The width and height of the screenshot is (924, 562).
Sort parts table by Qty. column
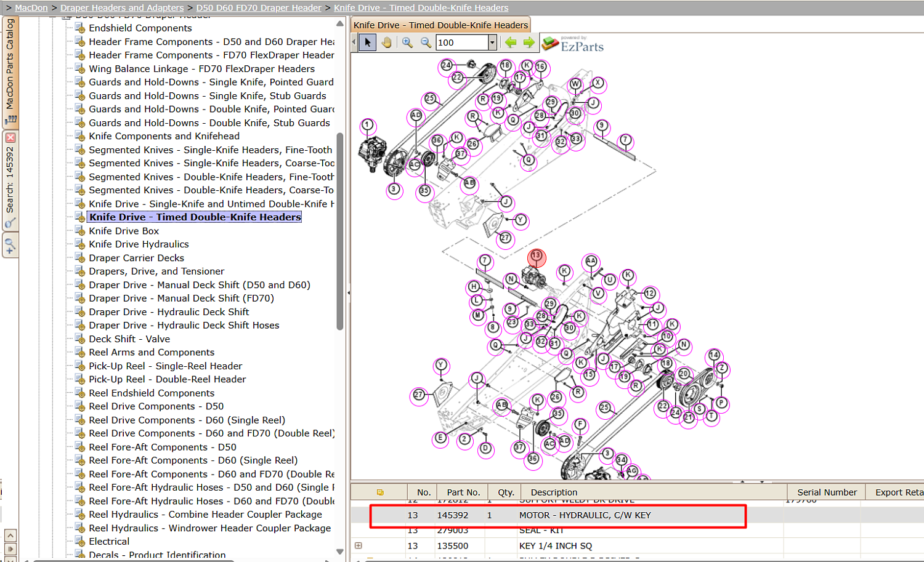pyautogui.click(x=506, y=492)
